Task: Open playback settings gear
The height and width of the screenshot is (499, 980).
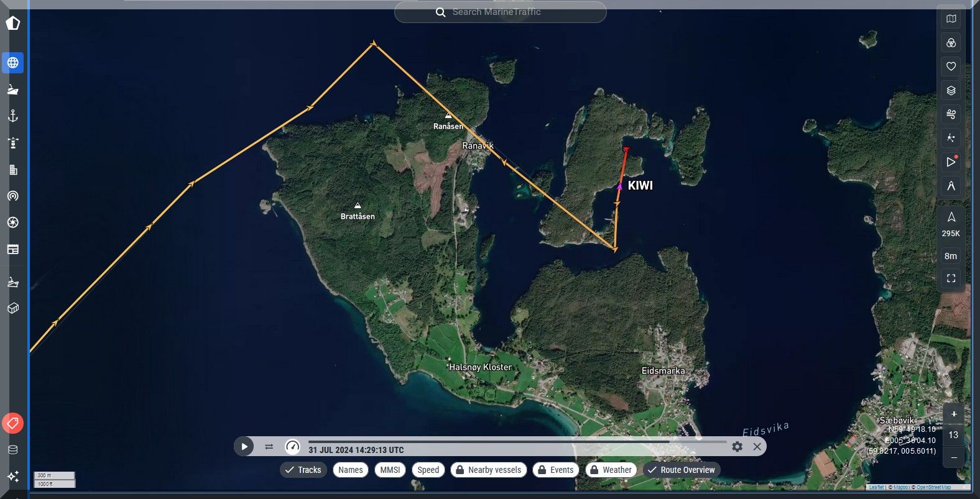Action: (737, 446)
